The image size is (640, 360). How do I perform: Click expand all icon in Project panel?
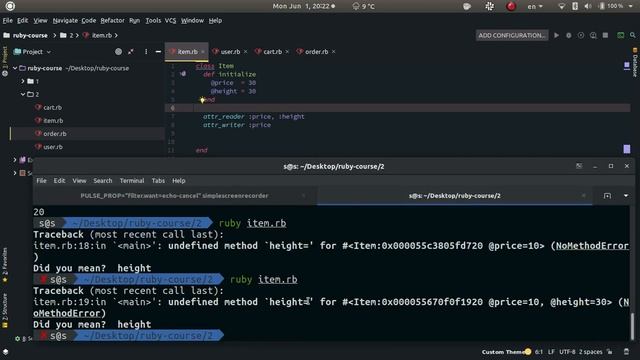pyautogui.click(x=131, y=52)
